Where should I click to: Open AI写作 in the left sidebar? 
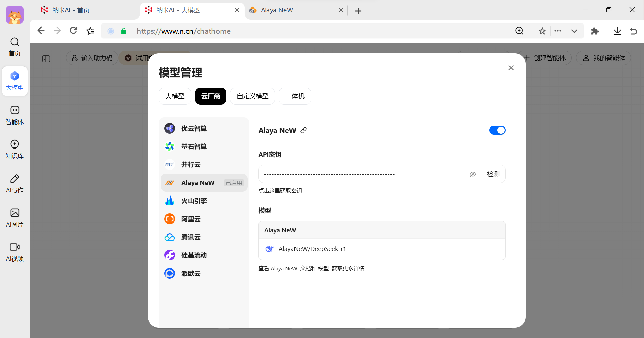pos(15,183)
